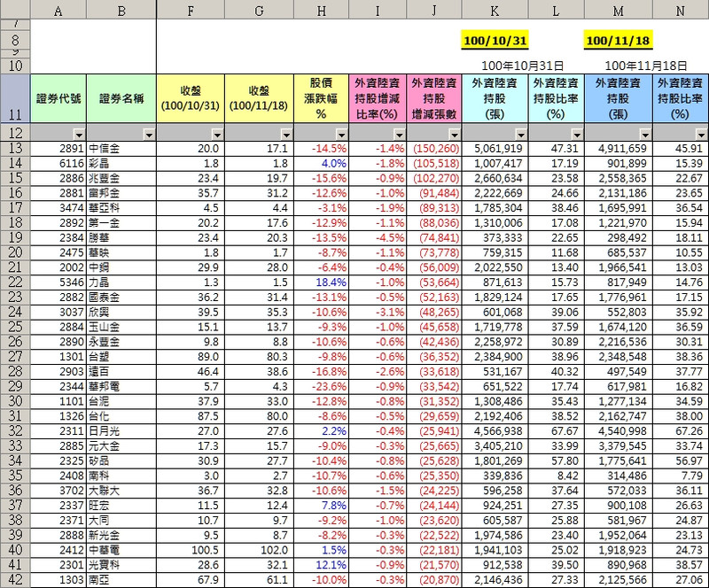Select column A header
The image size is (709, 588).
coord(58,10)
